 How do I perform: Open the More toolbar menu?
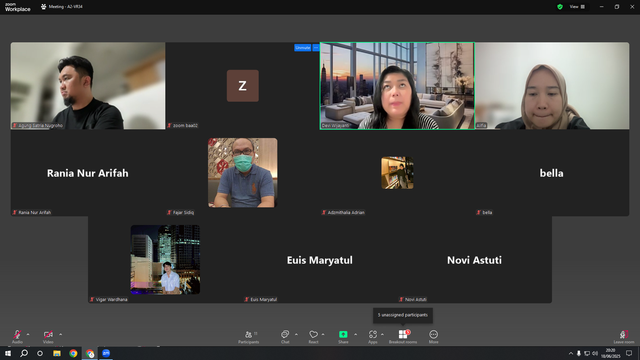coord(433,337)
